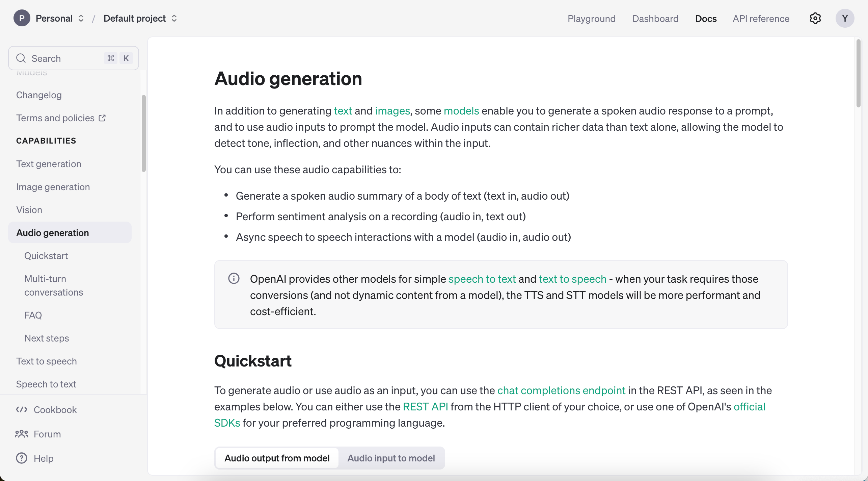Switch to the Audio input to model tab
The width and height of the screenshot is (868, 481).
pyautogui.click(x=391, y=458)
